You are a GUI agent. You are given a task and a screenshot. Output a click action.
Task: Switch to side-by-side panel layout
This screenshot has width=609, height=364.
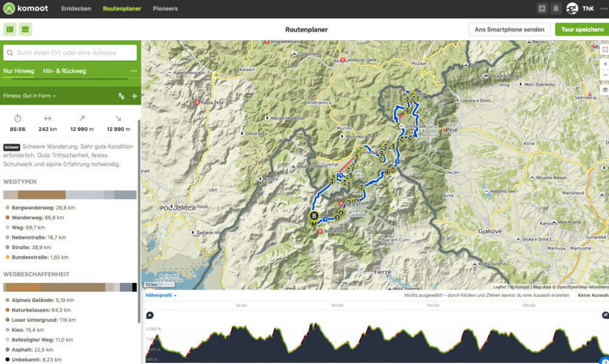click(x=10, y=29)
